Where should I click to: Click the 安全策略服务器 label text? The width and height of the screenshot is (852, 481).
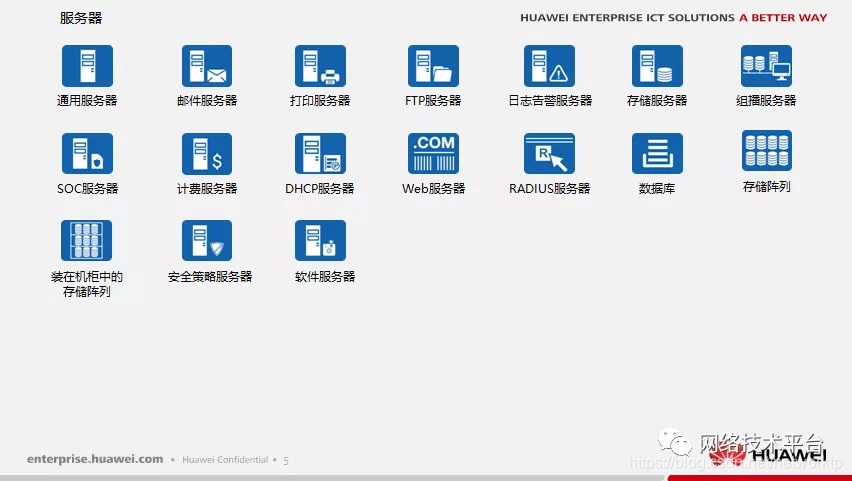[210, 277]
